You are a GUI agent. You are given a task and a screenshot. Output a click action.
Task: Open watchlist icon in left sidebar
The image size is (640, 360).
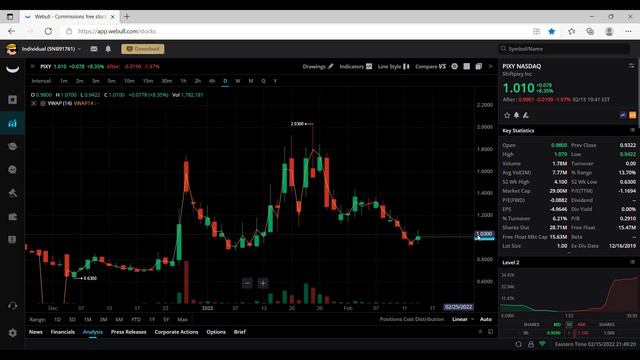click(13, 100)
